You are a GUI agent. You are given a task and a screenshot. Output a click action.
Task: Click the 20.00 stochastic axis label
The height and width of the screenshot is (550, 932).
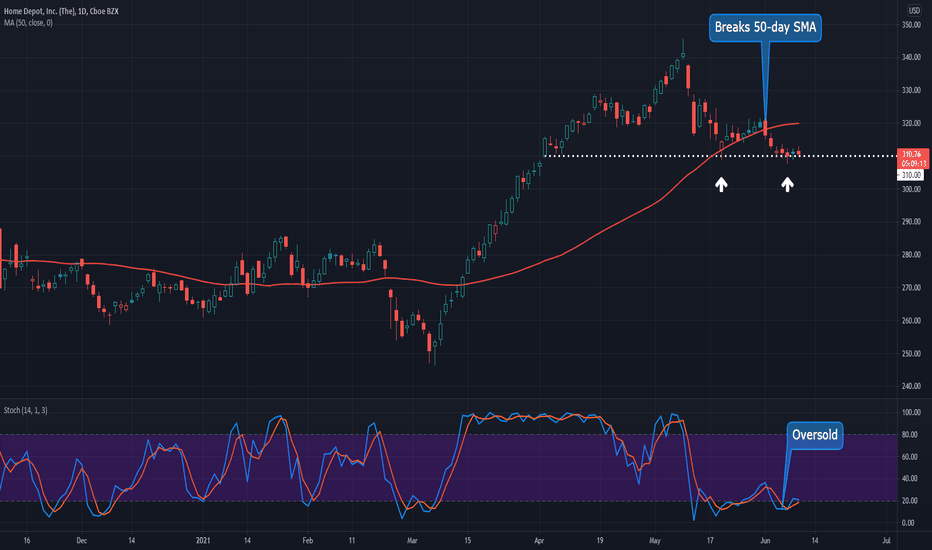909,501
